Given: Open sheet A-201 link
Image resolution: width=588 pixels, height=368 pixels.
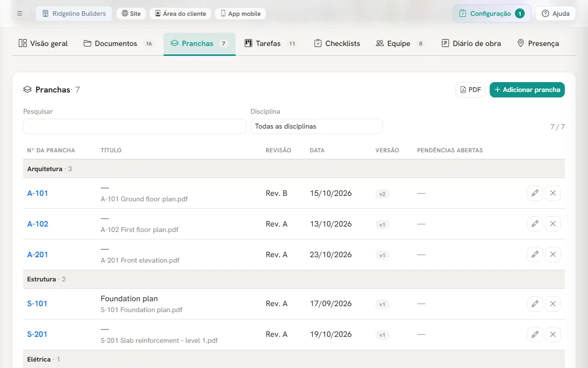Looking at the screenshot, I should [38, 255].
